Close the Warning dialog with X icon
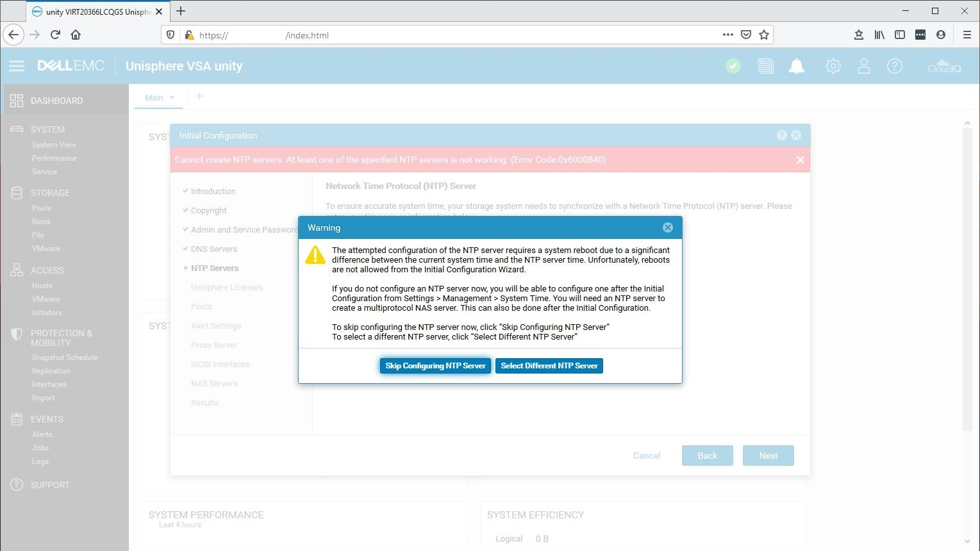980x551 pixels. pos(667,227)
